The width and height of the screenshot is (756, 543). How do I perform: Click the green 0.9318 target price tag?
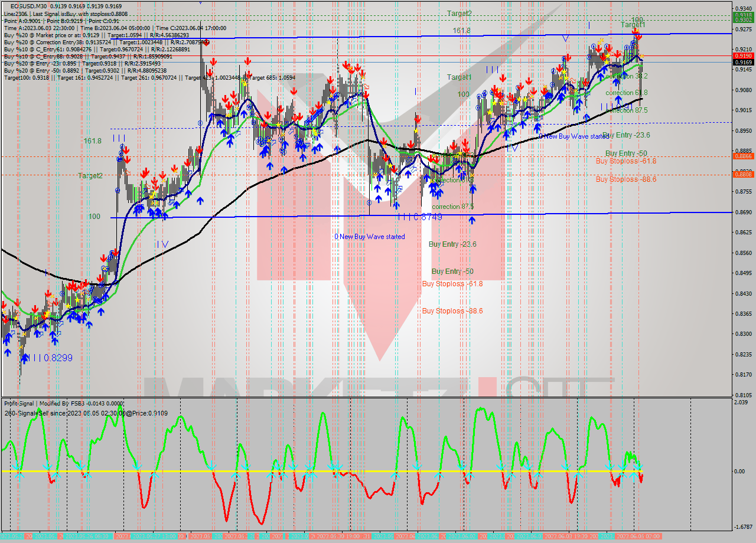tap(742, 15)
